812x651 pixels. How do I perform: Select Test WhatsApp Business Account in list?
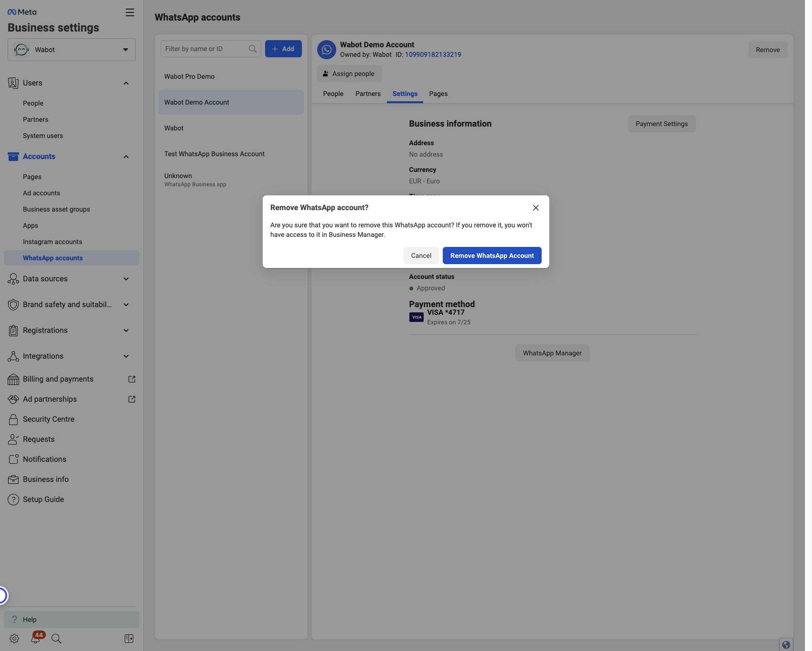[231, 154]
